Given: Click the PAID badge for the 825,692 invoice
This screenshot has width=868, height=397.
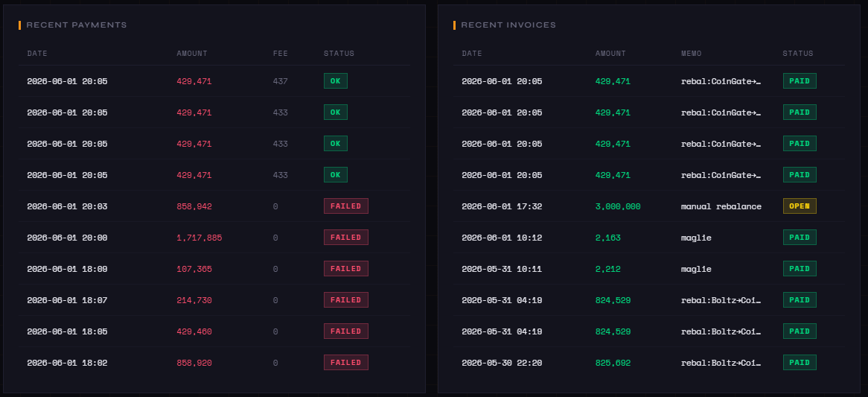Looking at the screenshot, I should click(x=800, y=362).
